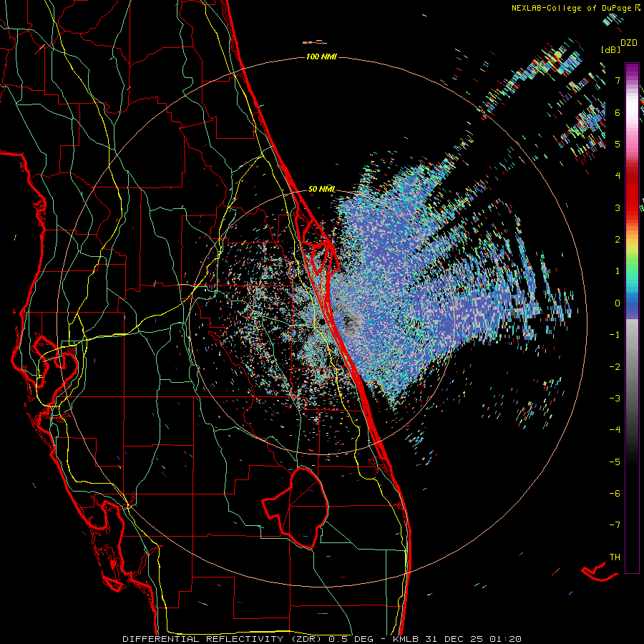Click the "-5" tick label on the scale

615,462
